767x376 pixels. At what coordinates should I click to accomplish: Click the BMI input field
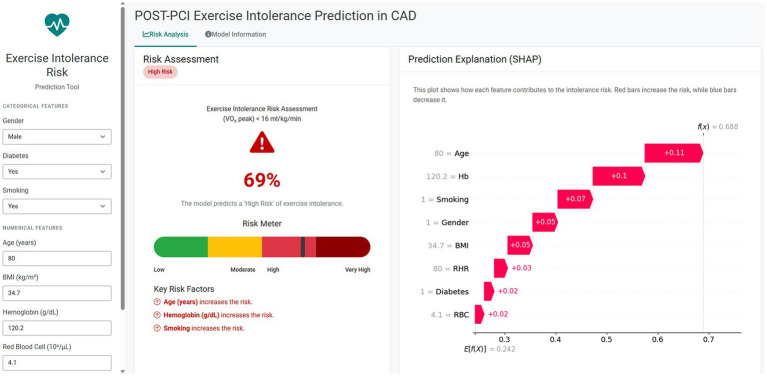(x=57, y=293)
